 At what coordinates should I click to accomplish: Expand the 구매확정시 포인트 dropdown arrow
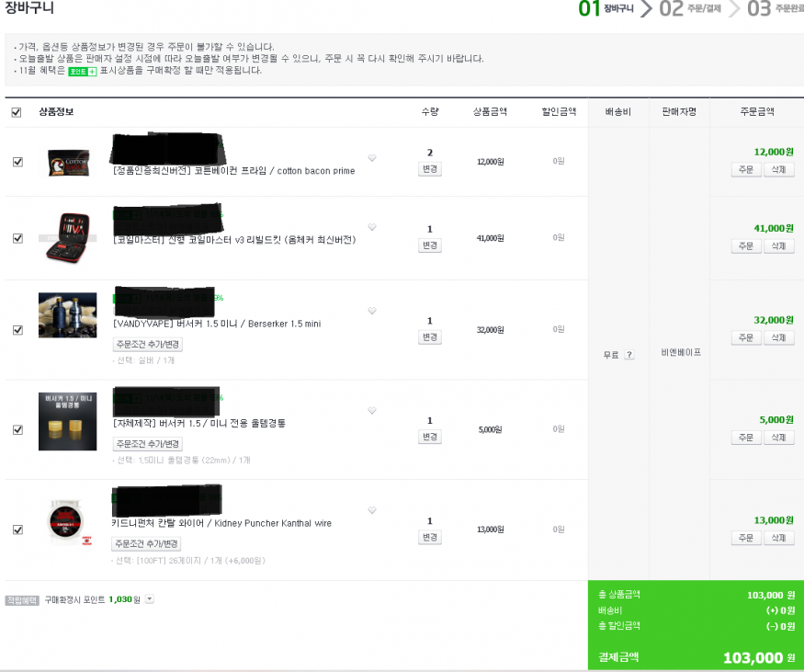[x=149, y=599]
